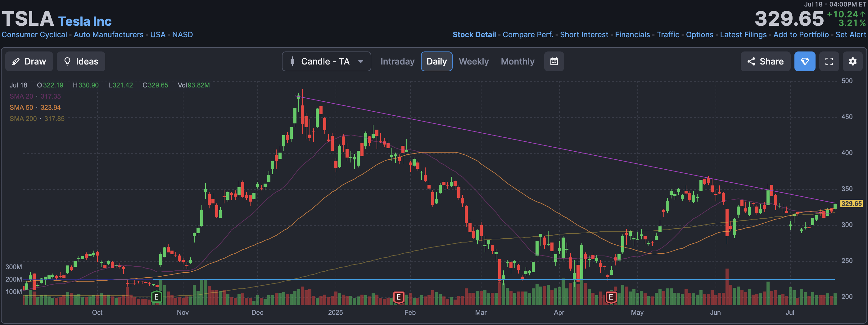Click the 500 price axis label
The height and width of the screenshot is (325, 868).
click(847, 81)
